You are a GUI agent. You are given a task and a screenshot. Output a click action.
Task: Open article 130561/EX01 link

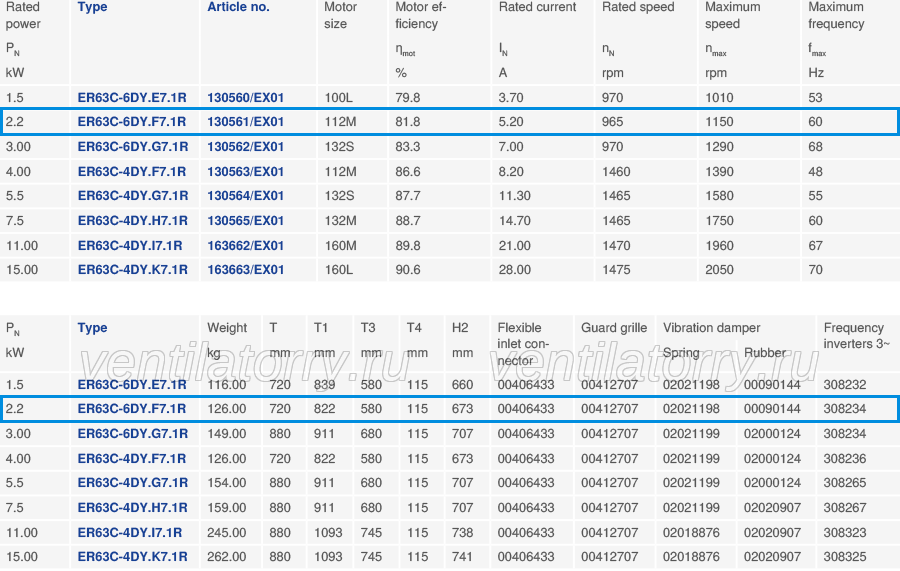point(246,122)
